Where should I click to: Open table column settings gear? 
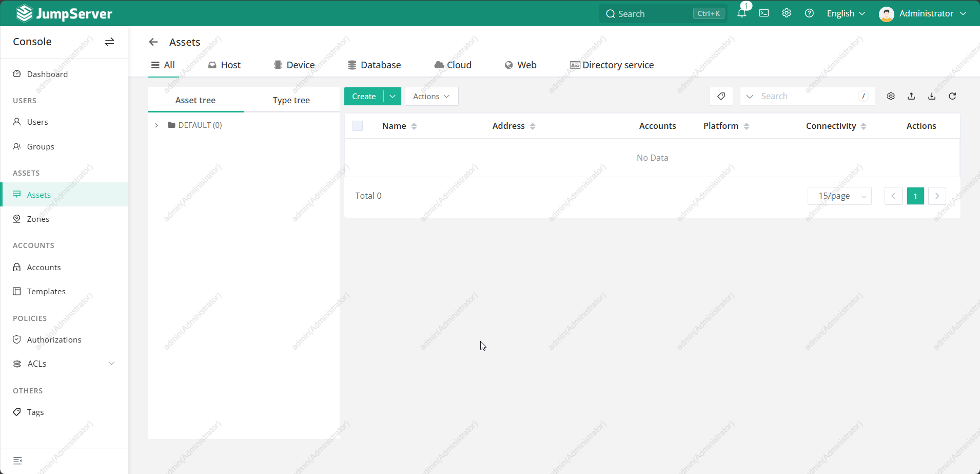[891, 96]
